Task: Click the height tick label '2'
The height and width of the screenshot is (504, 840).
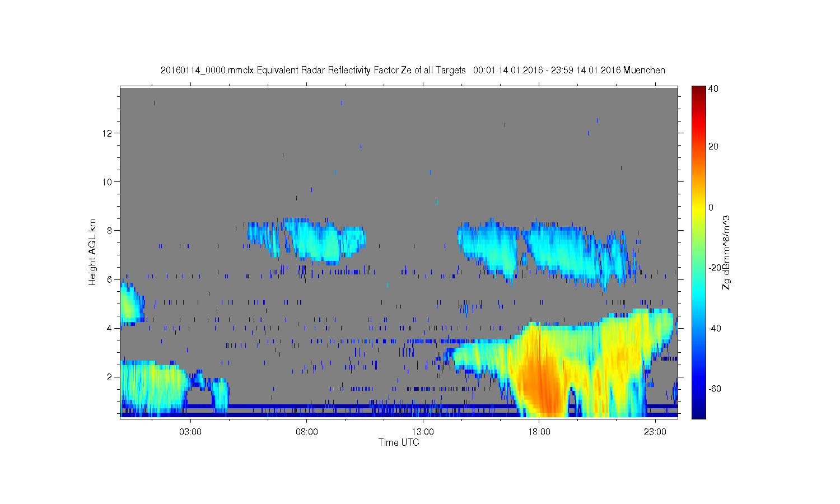Action: 110,377
